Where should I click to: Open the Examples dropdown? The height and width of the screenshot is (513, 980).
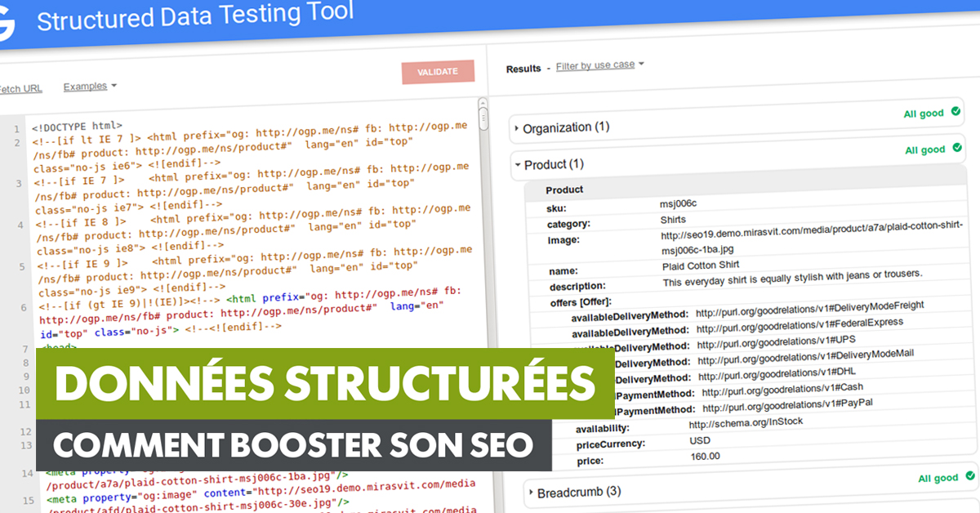[x=90, y=87]
